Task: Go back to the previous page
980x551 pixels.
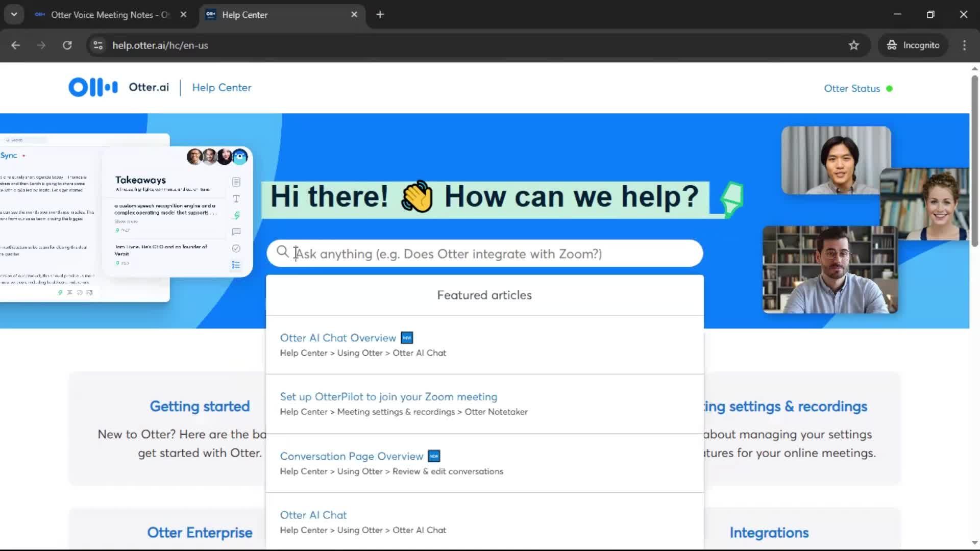Action: (15, 45)
